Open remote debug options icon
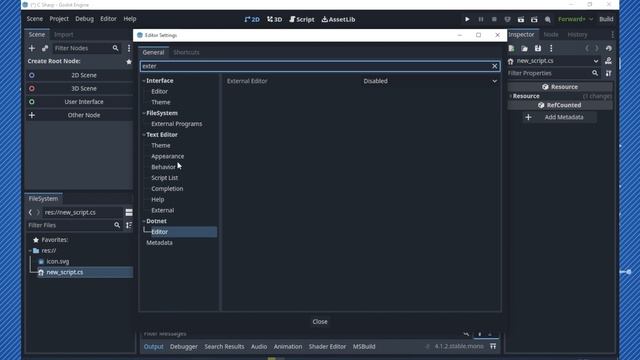Screen dimensions: 640x360 [507, 19]
